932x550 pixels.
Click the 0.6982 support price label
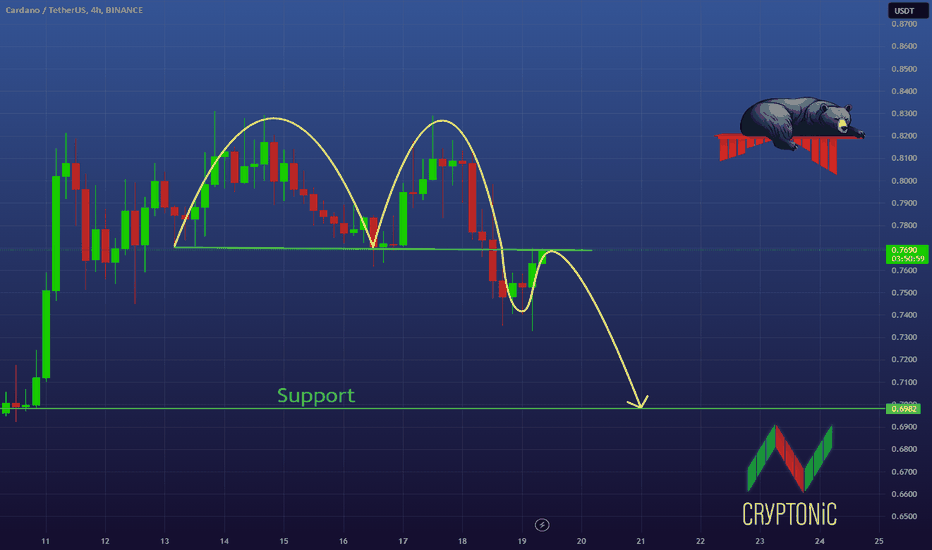coord(903,409)
